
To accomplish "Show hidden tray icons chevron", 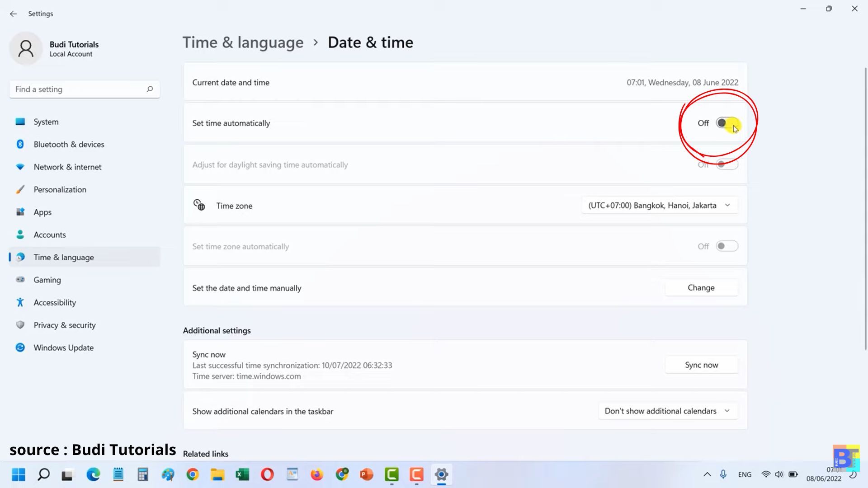I will click(707, 474).
